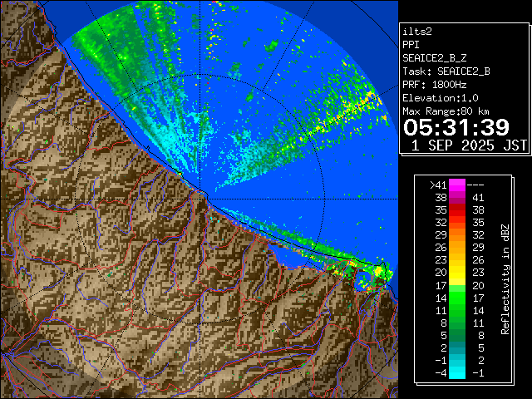Viewport: 532px width, 399px height.
Task: Click the 05:31:39 timestamp display
Action: pyautogui.click(x=456, y=127)
